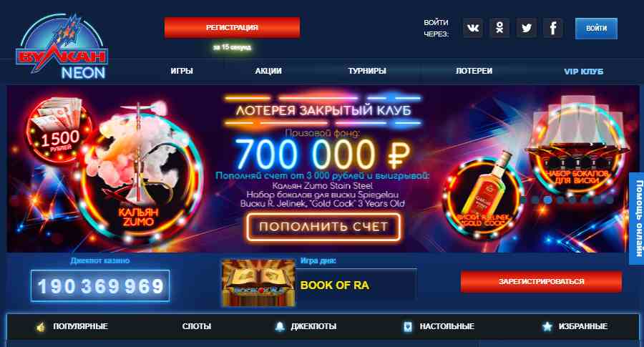The image size is (644, 347).
Task: Log in via the Twitter icon
Action: pos(527,28)
